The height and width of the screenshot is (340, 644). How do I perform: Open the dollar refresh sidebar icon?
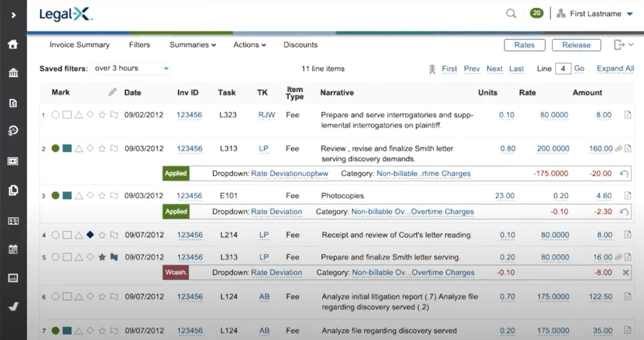pos(13,131)
